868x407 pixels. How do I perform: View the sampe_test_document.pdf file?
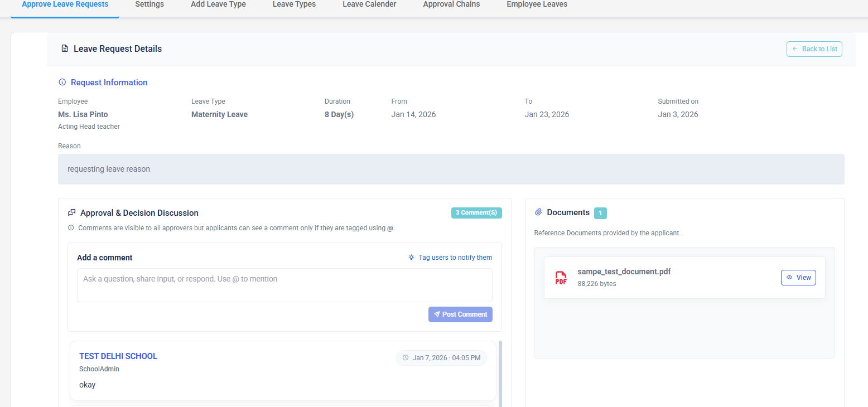[x=798, y=278]
